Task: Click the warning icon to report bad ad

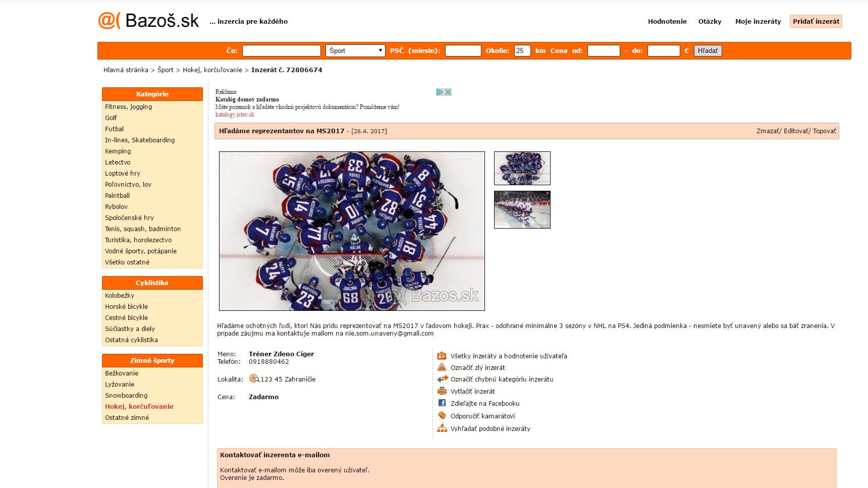Action: coord(442,367)
